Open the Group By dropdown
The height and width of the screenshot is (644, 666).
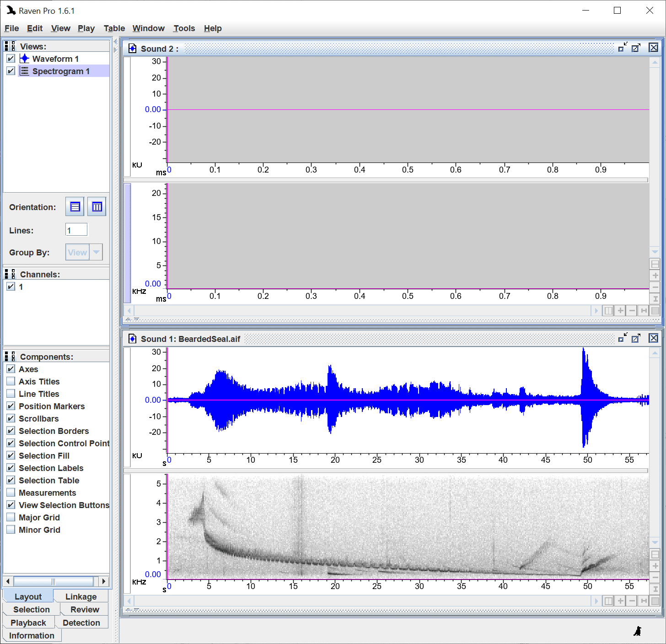click(x=96, y=252)
